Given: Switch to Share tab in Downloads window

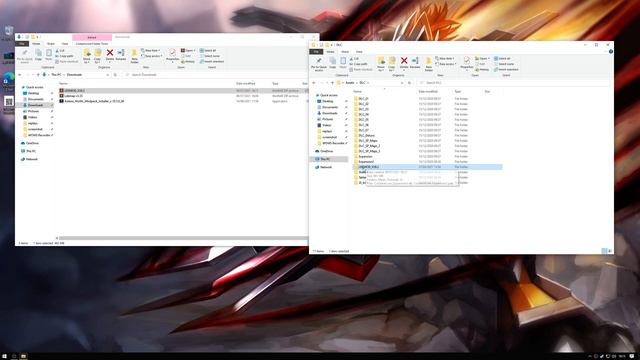Looking at the screenshot, I should point(51,44).
